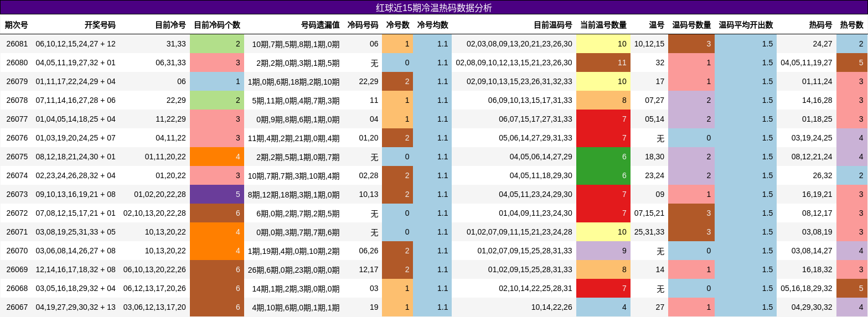This screenshot has width=868, height=317.
Task: Click the 冷号均数 column header
Action: (432, 25)
